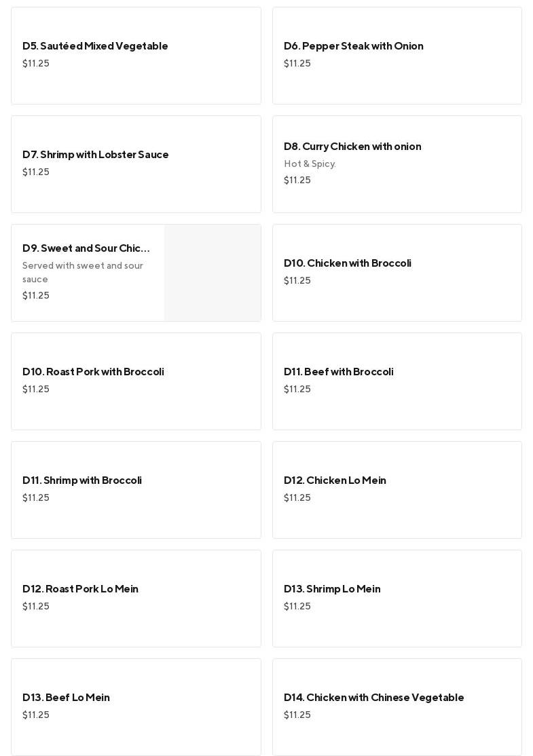Viewport: 533px width, 756px height.
Task: Select D10. Chicken with Broccoli
Action: point(348,263)
